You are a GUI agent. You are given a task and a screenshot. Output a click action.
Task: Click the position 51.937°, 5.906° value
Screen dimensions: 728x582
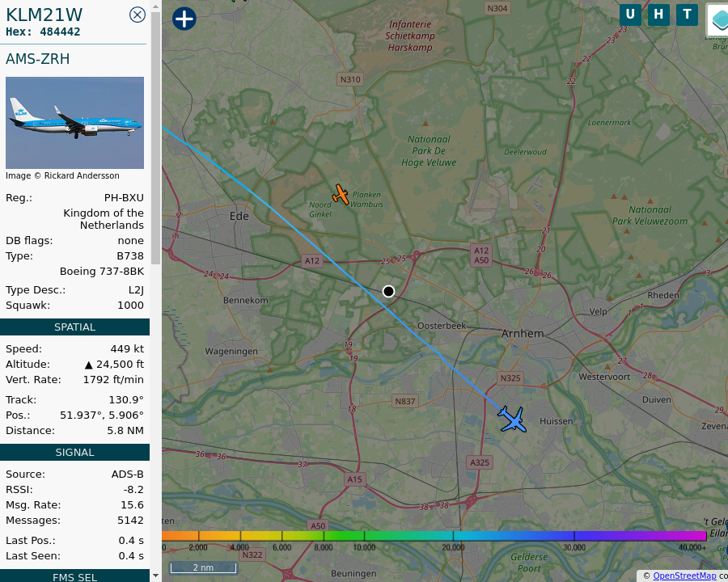tap(102, 415)
